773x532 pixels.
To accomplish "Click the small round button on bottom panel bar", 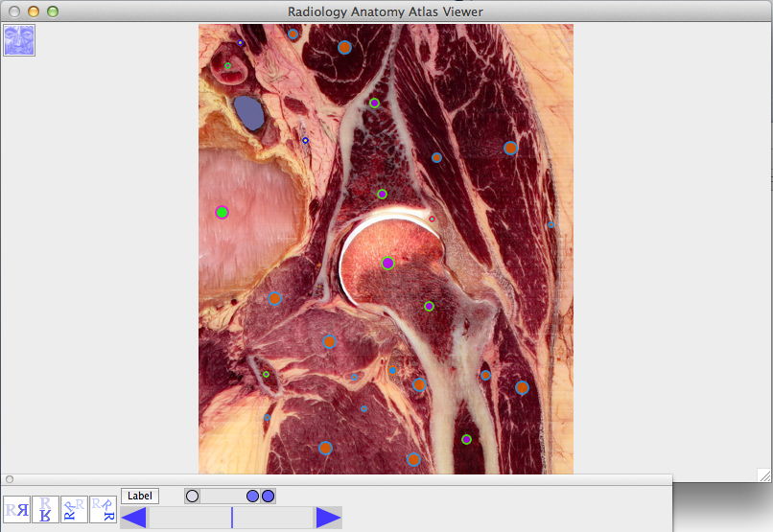I will (10, 478).
